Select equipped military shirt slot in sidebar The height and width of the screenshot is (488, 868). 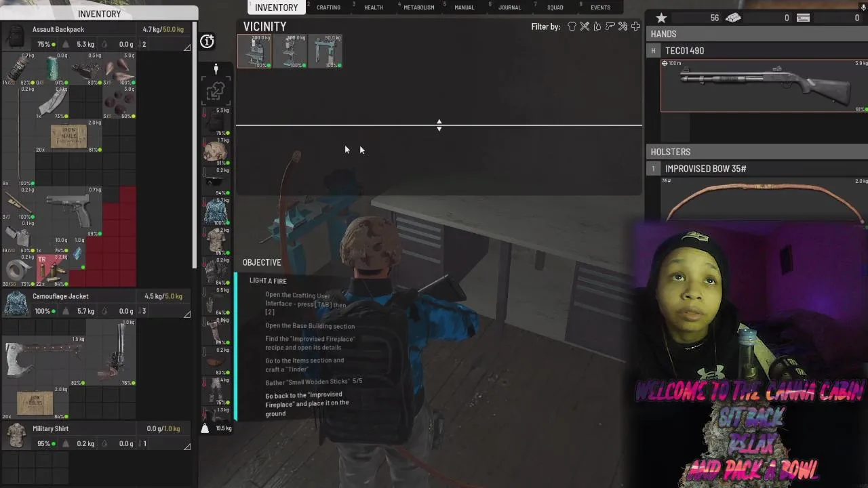pos(216,242)
